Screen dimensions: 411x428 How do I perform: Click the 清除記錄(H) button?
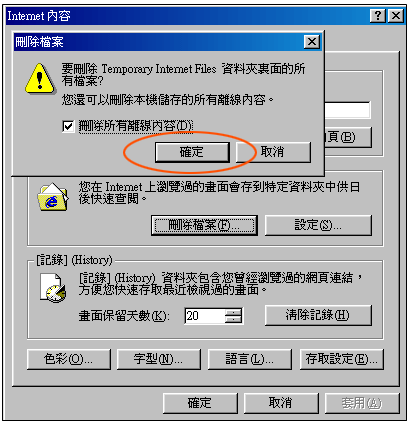(318, 315)
